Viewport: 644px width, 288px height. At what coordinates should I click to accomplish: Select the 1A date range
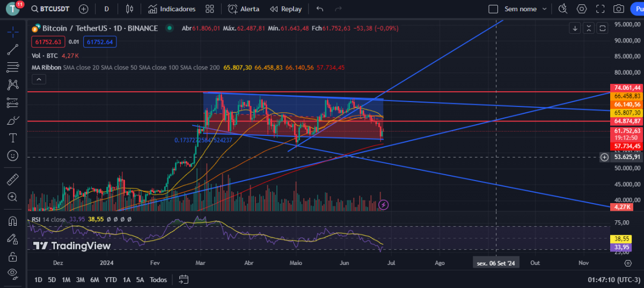127,280
